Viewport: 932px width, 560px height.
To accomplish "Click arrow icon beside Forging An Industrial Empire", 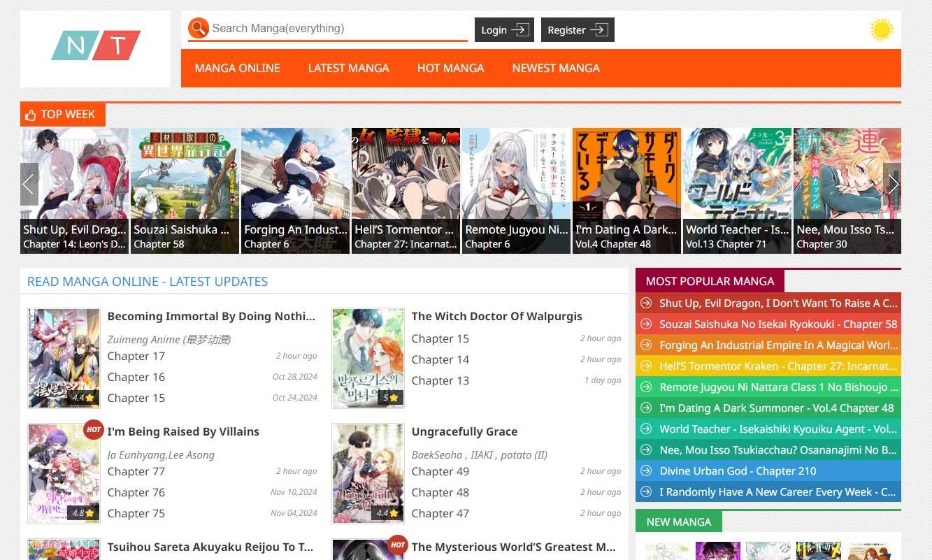I will point(646,345).
